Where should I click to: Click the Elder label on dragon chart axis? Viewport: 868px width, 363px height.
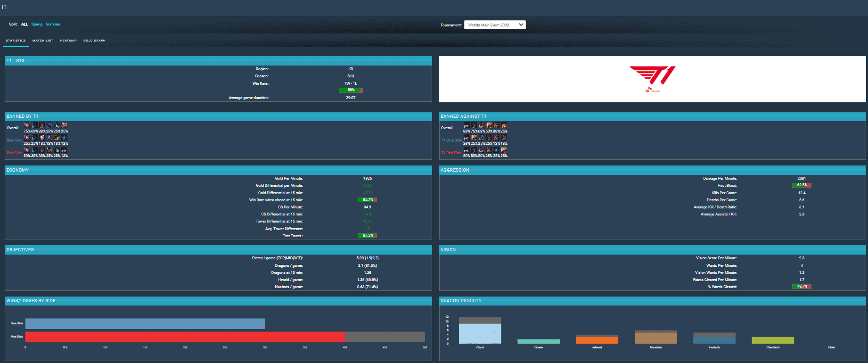(832, 347)
